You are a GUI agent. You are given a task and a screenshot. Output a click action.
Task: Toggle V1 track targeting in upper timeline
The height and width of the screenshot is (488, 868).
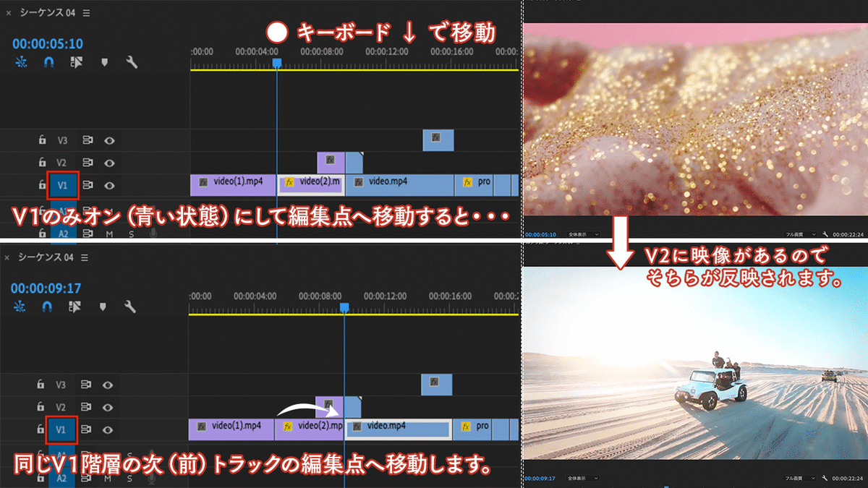point(63,186)
